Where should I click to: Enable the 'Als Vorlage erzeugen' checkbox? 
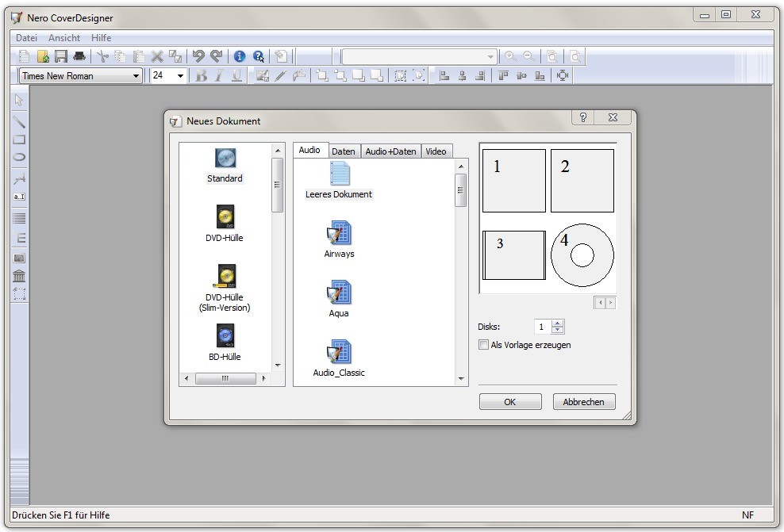(x=484, y=345)
